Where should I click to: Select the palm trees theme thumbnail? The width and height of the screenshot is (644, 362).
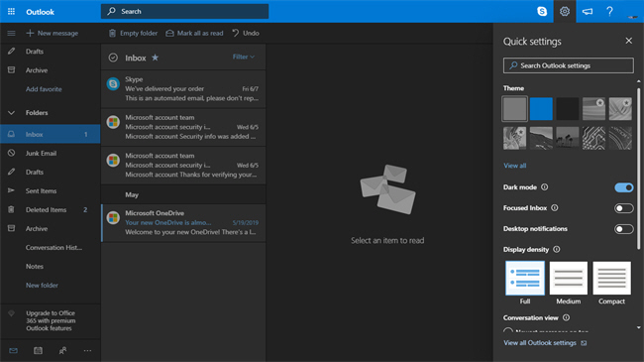click(x=568, y=138)
